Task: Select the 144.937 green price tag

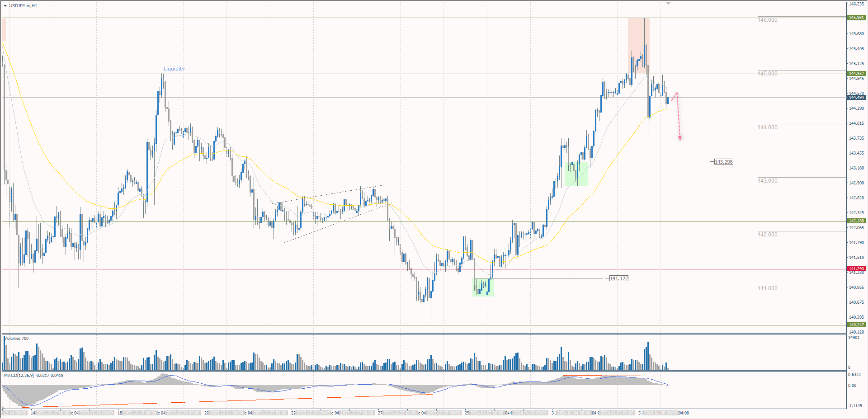Action: (x=856, y=74)
